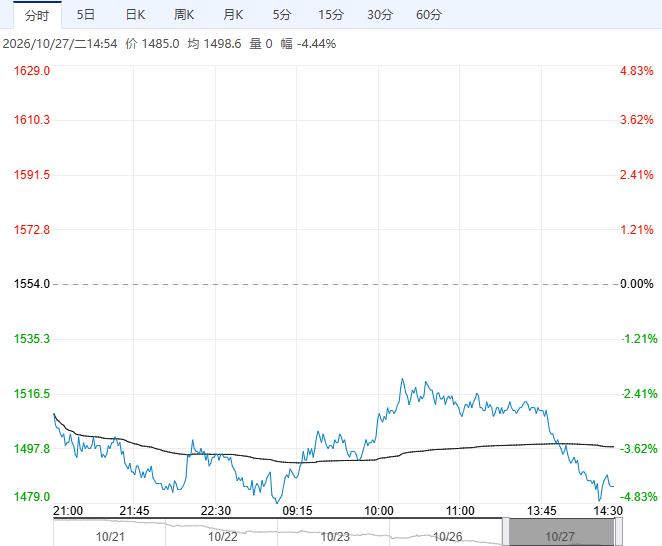
Task: Click the 量 0 volume readout
Action: 261,44
